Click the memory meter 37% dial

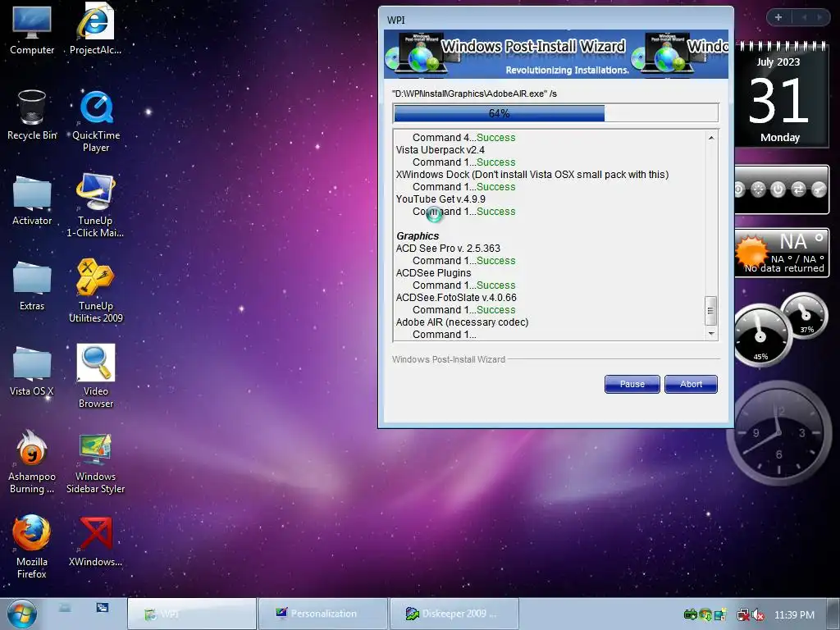click(x=804, y=315)
